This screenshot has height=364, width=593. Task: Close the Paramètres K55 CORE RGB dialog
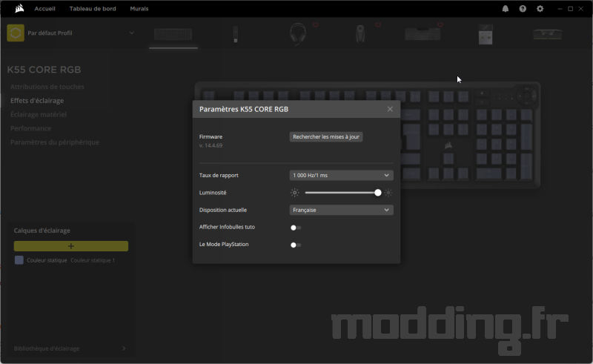pyautogui.click(x=390, y=109)
